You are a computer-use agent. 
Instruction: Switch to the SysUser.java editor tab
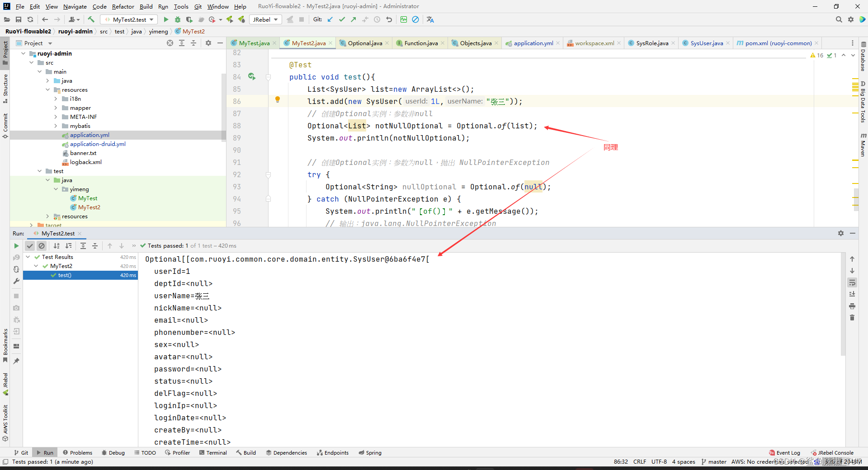[x=707, y=43]
